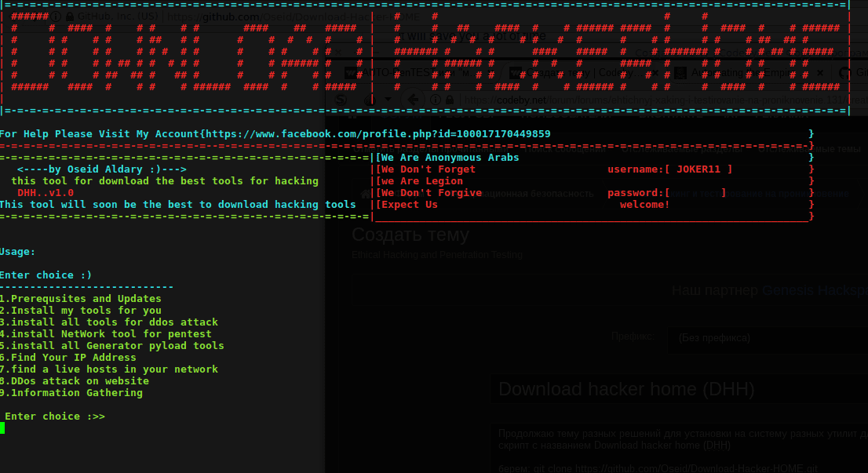Screen dimensions: 868x473
Task: Click the 'Usage:' label in terminal
Action: coord(18,252)
